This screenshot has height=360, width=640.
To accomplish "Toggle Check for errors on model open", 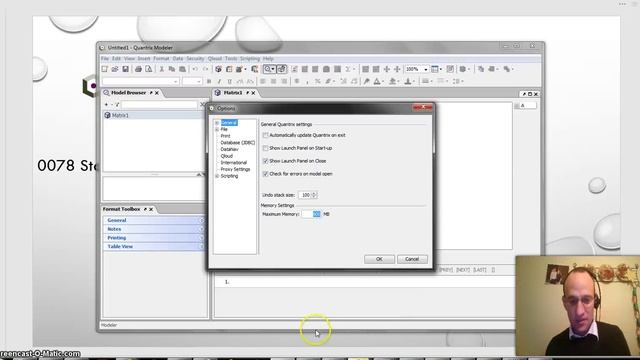I will (265, 174).
